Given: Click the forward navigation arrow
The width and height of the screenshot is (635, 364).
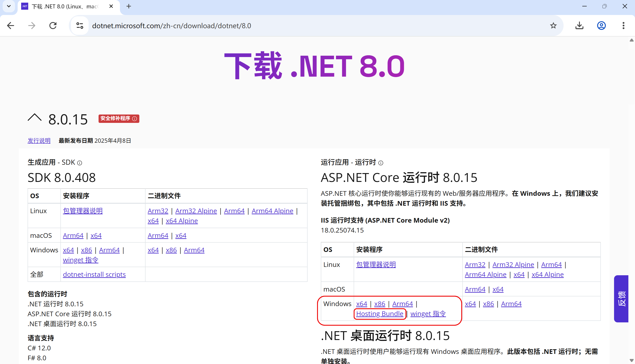Looking at the screenshot, I should 32,26.
